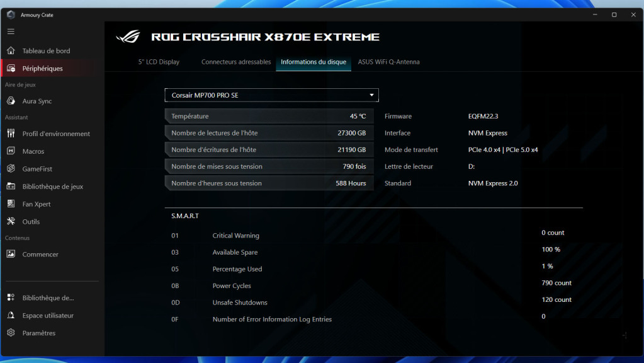Click PCIe 4.0 x4 | PCIe 5.0 x4 value

[503, 149]
